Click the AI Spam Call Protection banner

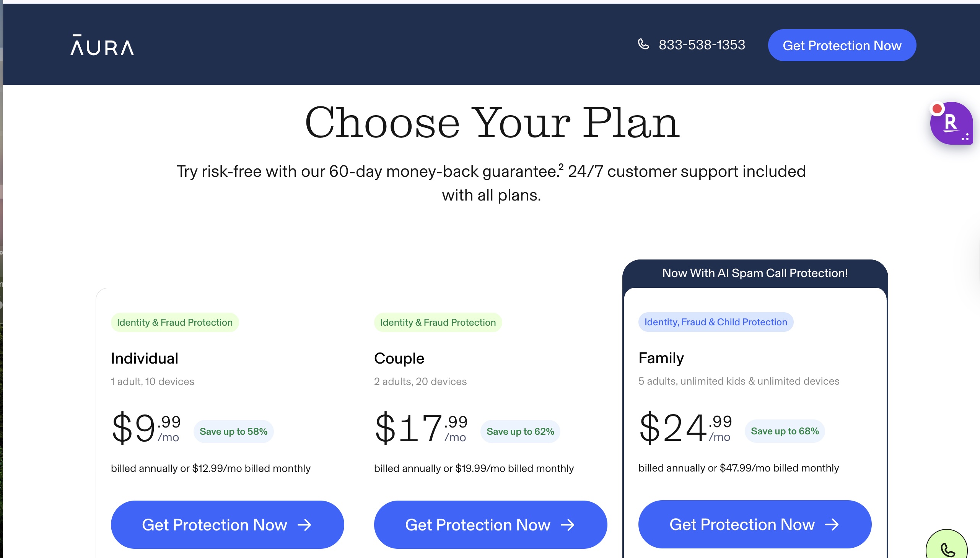[x=755, y=273]
